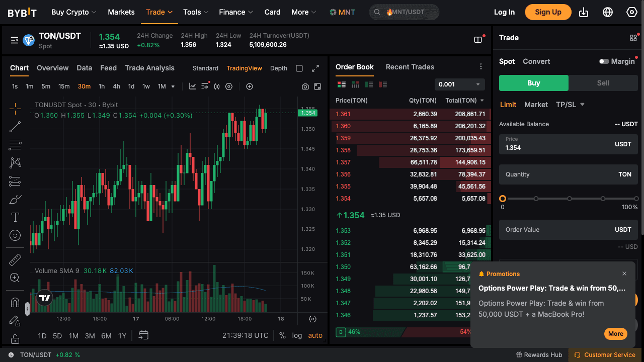Open the download app icon

[584, 12]
